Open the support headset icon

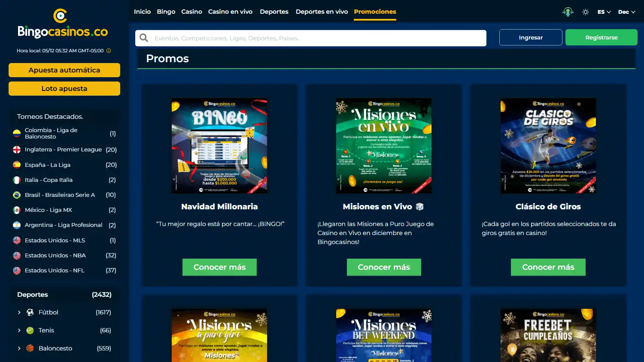tap(568, 12)
